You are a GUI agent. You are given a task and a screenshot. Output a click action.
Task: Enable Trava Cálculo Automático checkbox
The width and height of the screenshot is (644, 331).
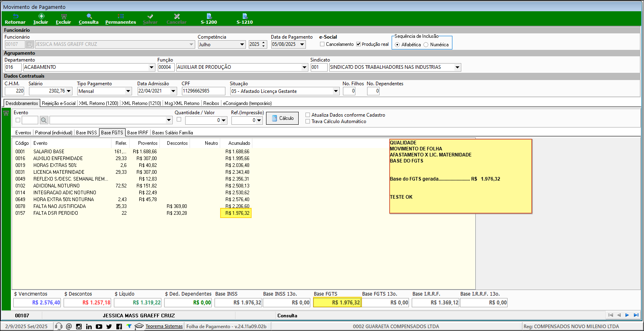[308, 121]
